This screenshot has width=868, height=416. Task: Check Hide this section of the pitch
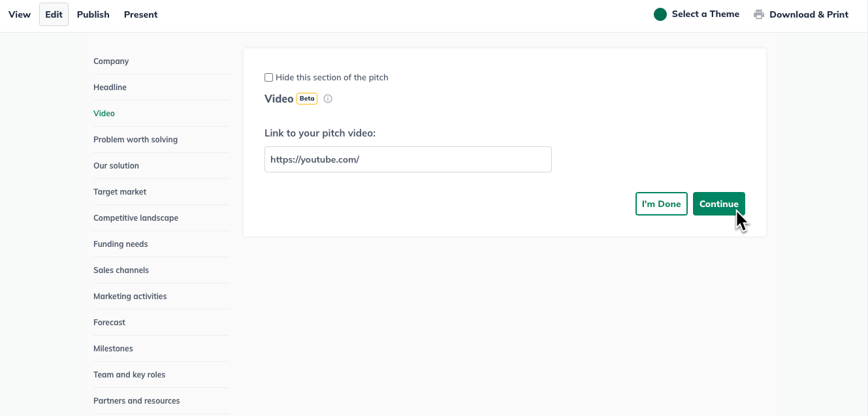click(268, 77)
